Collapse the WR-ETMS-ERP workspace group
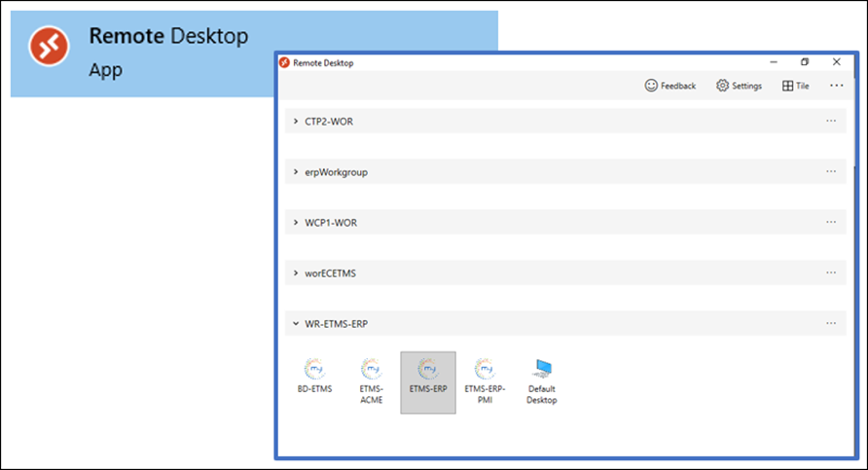Image resolution: width=868 pixels, height=470 pixels. click(296, 324)
